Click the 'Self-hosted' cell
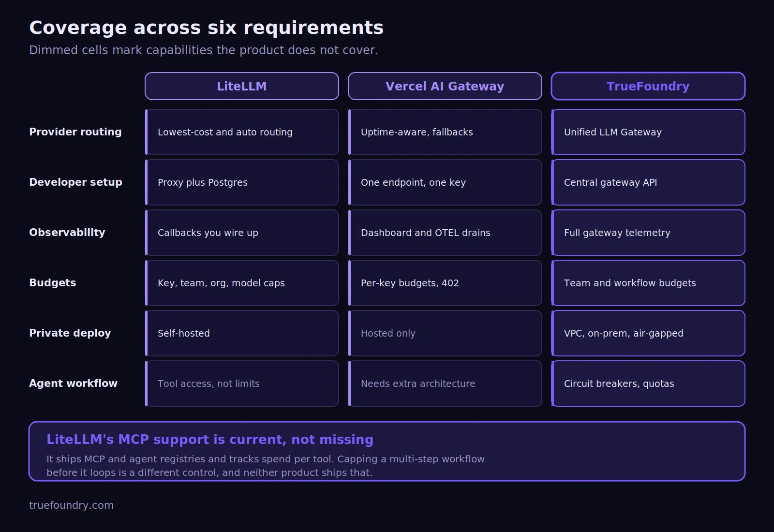 click(x=242, y=333)
